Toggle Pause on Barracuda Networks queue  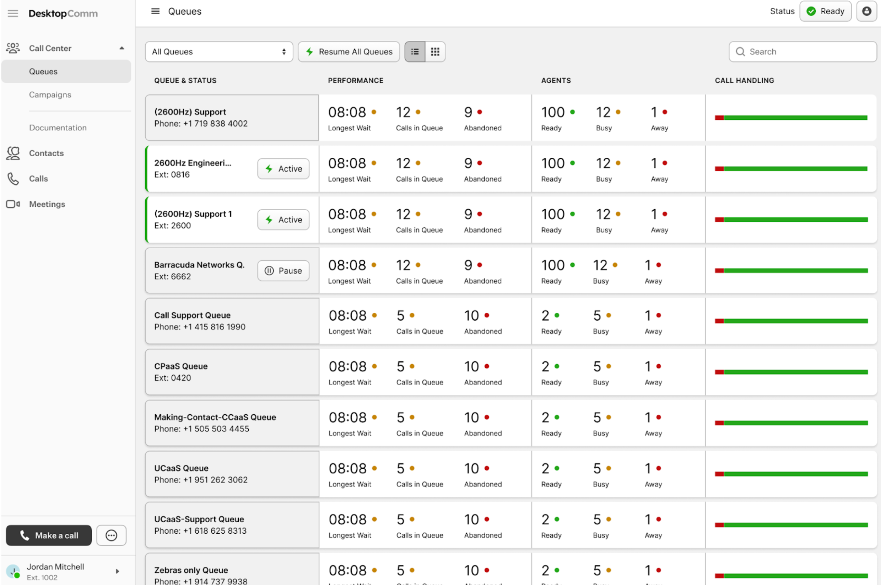(283, 271)
